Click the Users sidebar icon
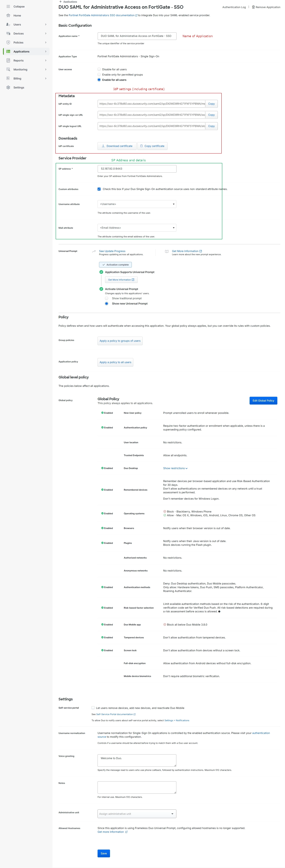This screenshot has height=868, width=285. 8,25
